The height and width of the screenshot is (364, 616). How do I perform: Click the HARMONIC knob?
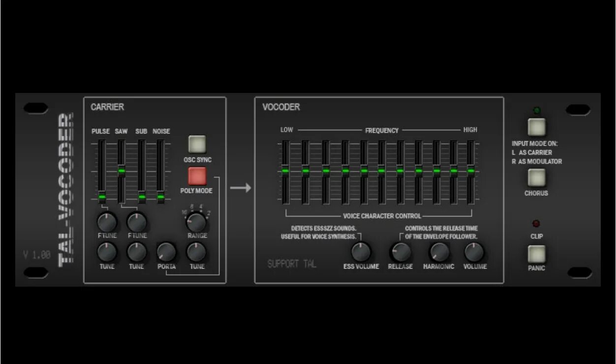(x=439, y=252)
